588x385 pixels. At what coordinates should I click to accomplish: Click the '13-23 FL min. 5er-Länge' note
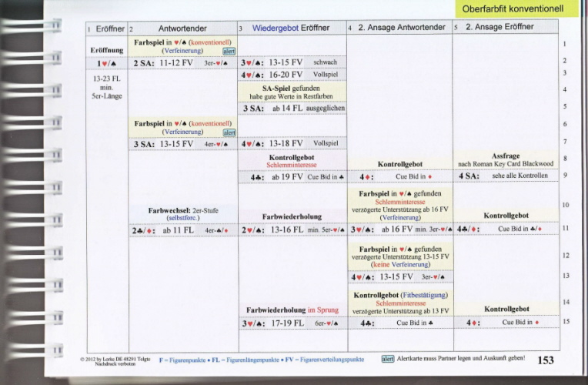click(107, 88)
